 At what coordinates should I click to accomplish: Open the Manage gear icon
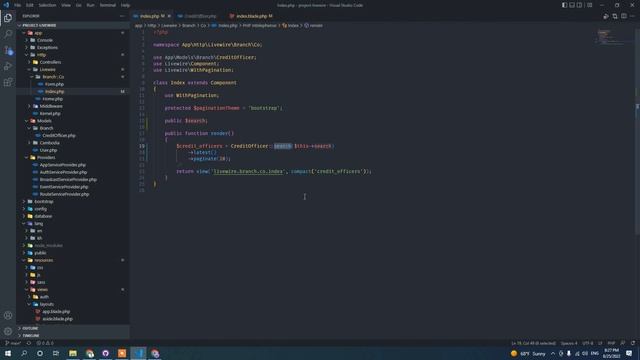(8, 331)
